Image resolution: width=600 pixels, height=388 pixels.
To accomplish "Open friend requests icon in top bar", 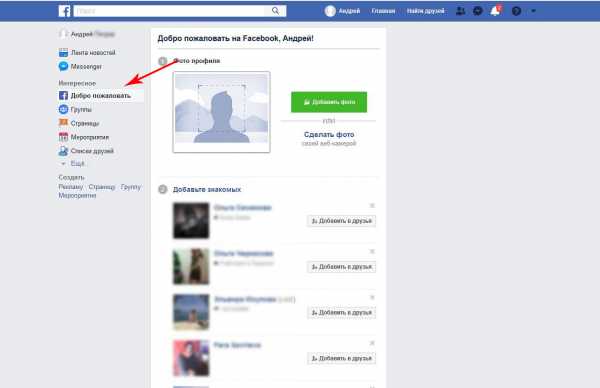I will (x=461, y=11).
